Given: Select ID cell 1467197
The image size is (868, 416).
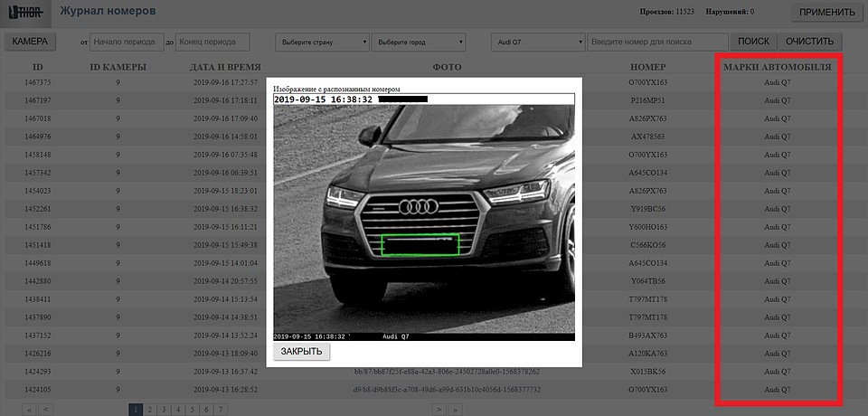Looking at the screenshot, I should (38, 100).
